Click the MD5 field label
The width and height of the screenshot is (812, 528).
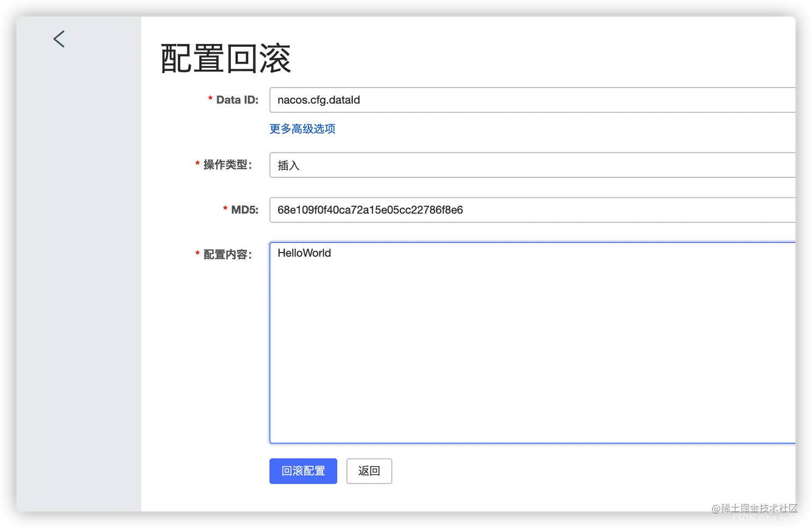tap(243, 209)
